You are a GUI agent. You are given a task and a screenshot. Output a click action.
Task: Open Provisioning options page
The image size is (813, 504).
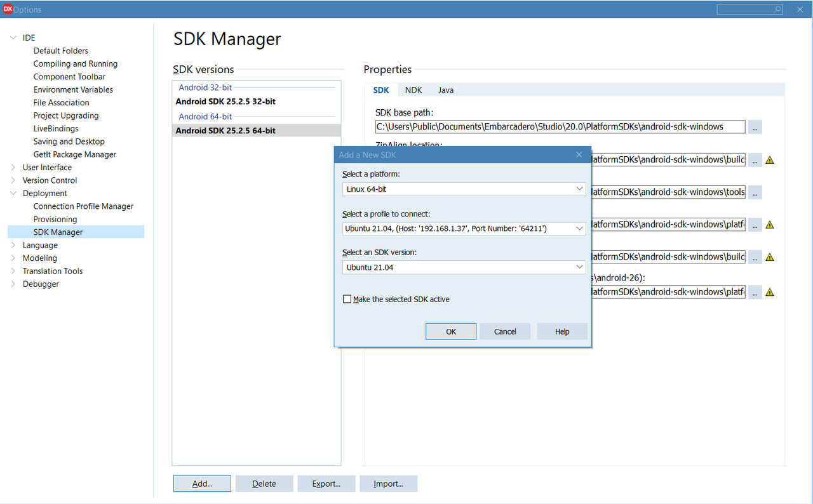[x=55, y=220]
